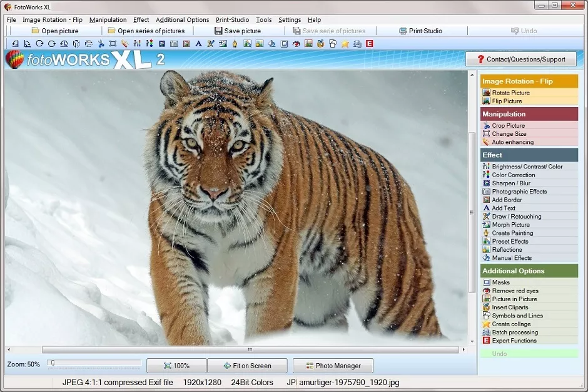Open the Draw / Retouching tool
This screenshot has height=392, width=588.
(513, 216)
